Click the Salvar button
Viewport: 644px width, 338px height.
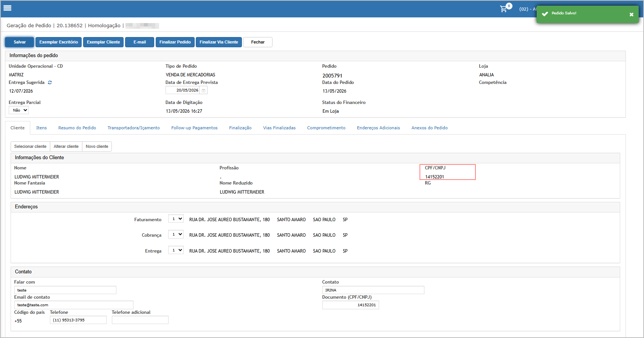20,42
